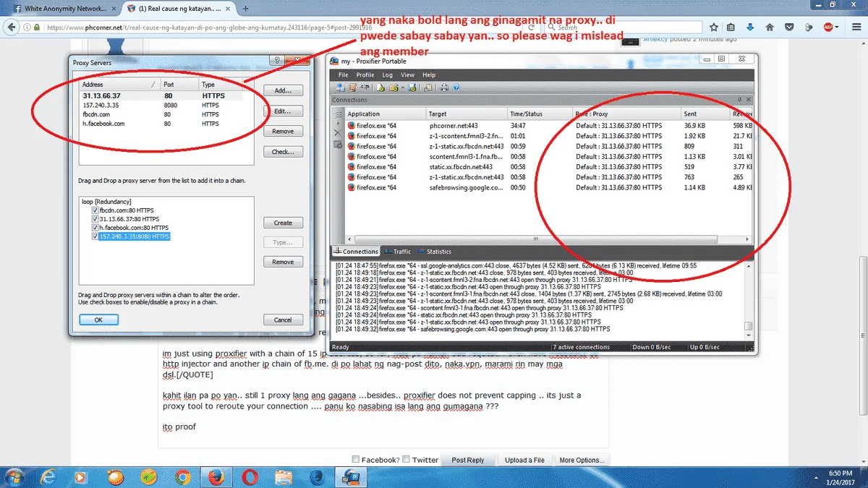Uncheck 157.240.3.35:8080 HTTPS in chain
Screen dimensions: 868x488
click(x=95, y=236)
